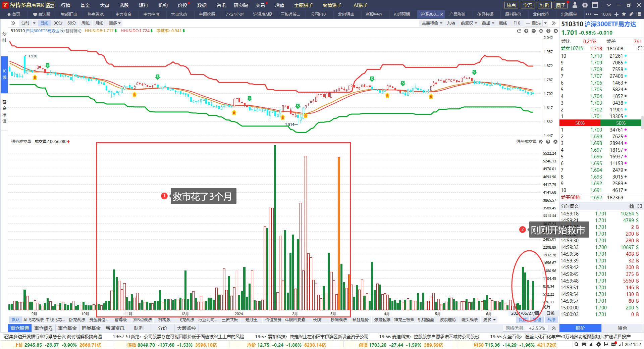This screenshot has width=644, height=349.
Task: Open settings gear in title bar
Action: 585,5
